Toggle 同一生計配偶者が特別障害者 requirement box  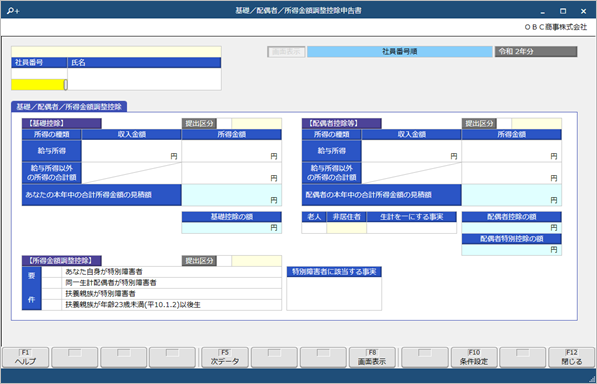(x=51, y=283)
